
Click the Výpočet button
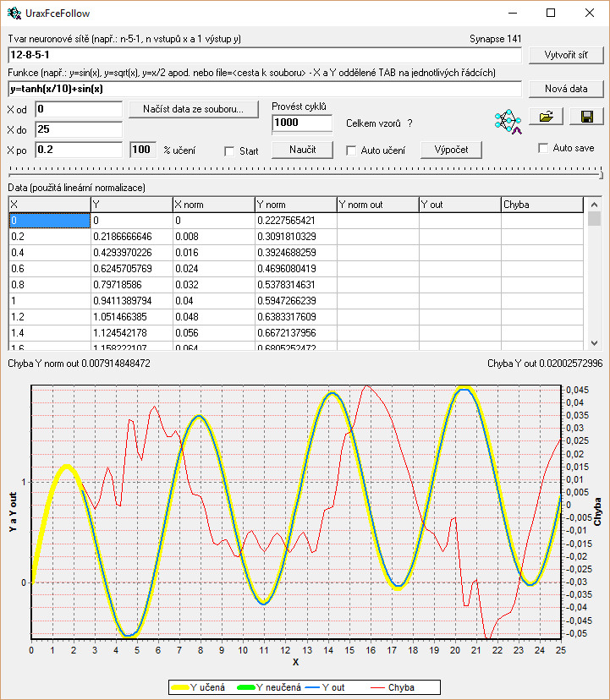(x=451, y=150)
